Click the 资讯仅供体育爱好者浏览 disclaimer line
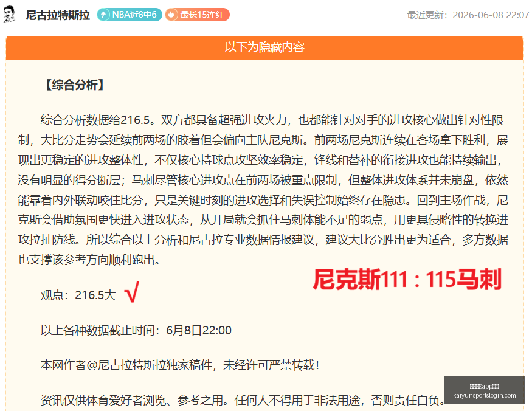 click(243, 400)
